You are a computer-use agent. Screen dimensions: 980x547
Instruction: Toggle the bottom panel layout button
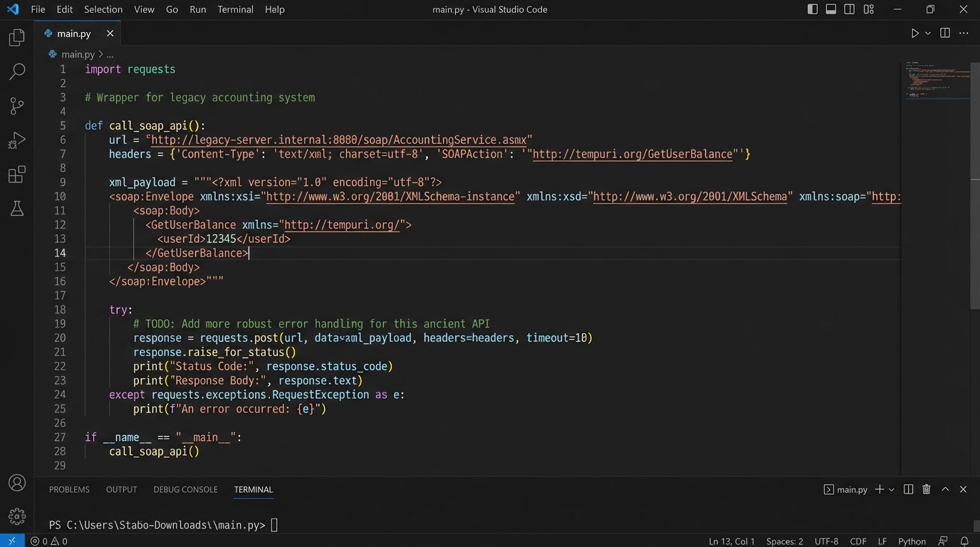click(x=831, y=9)
